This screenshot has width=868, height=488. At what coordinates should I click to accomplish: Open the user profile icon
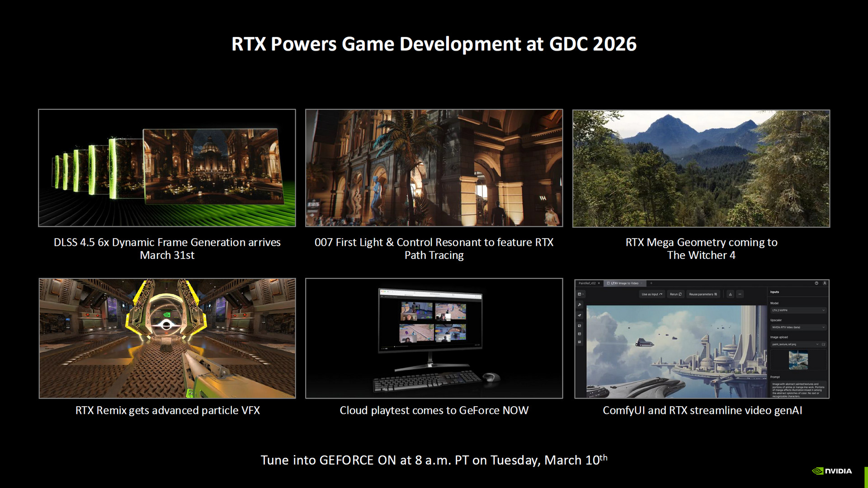click(x=825, y=283)
